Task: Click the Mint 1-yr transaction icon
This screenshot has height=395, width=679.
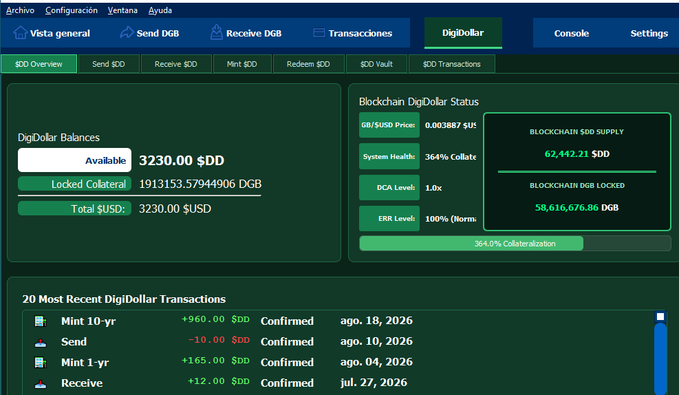Action: (40, 363)
